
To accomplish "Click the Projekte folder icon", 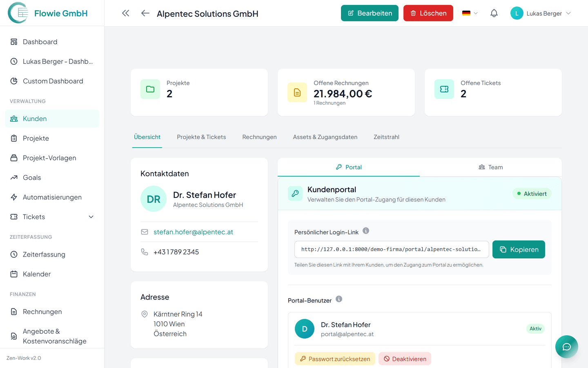I will click(150, 89).
